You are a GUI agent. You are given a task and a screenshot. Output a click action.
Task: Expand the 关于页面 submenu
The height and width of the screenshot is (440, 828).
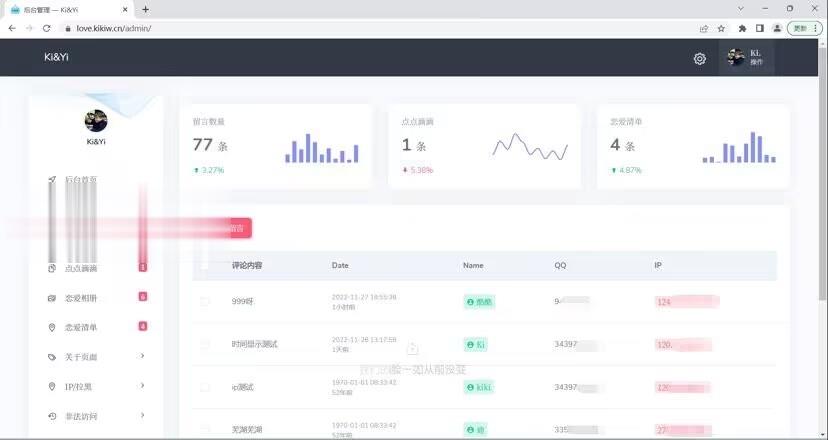[142, 356]
